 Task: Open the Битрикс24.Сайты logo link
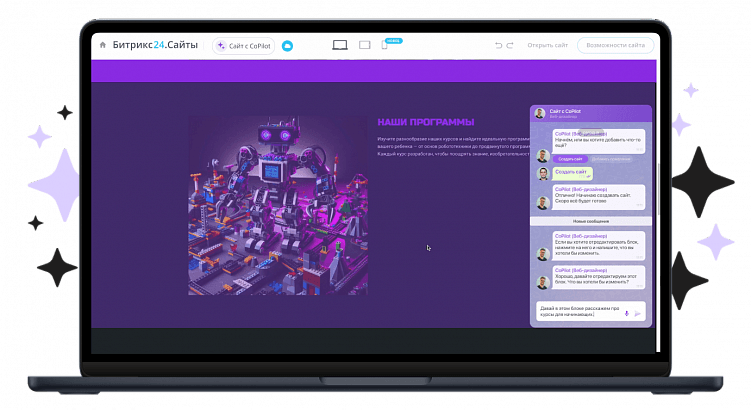tap(155, 45)
